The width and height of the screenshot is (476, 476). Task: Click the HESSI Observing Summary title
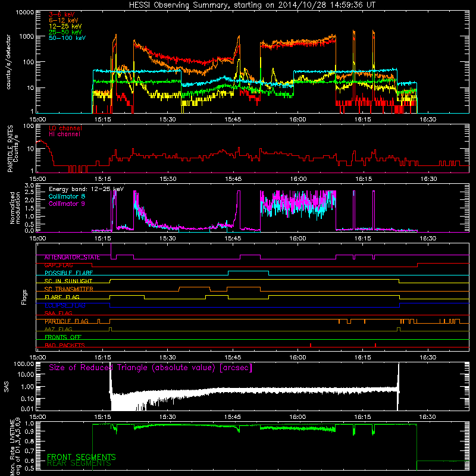tap(252, 5)
